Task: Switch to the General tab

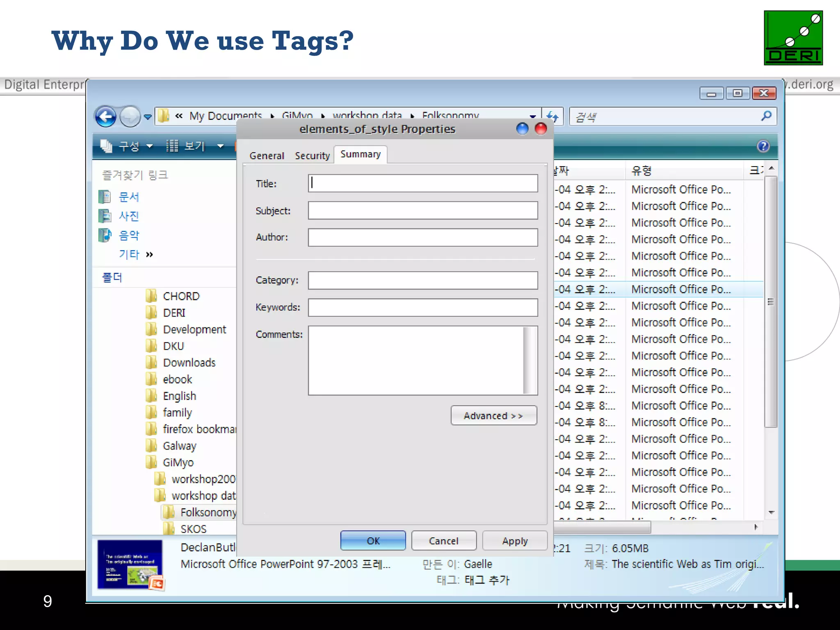Action: [x=267, y=156]
